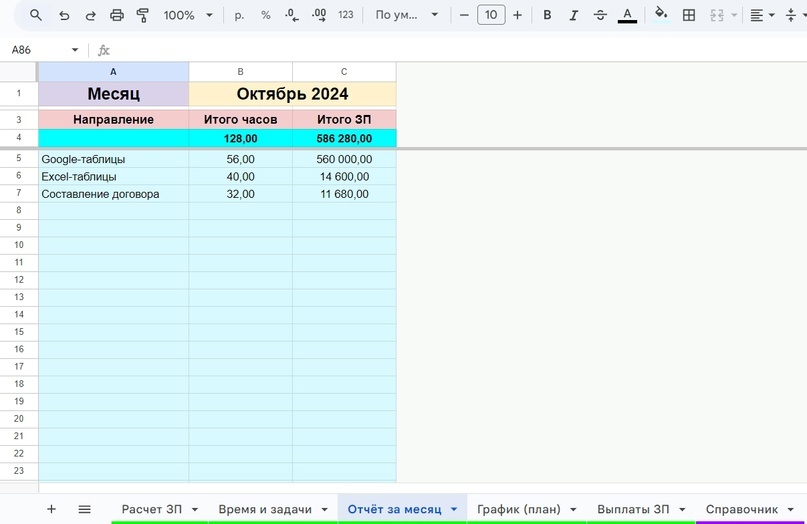Open the fill color bucket picker
The width and height of the screenshot is (807, 524).
point(661,15)
